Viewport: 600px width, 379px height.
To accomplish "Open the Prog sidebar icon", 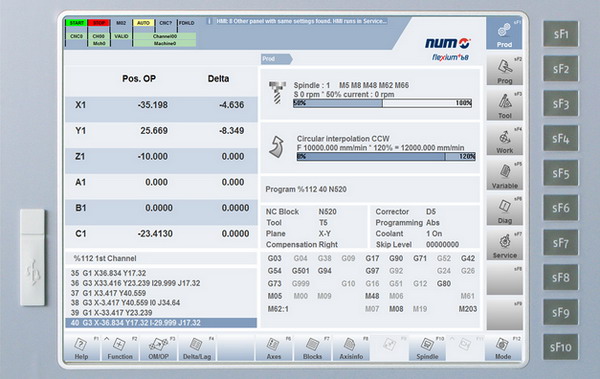I will [x=504, y=70].
